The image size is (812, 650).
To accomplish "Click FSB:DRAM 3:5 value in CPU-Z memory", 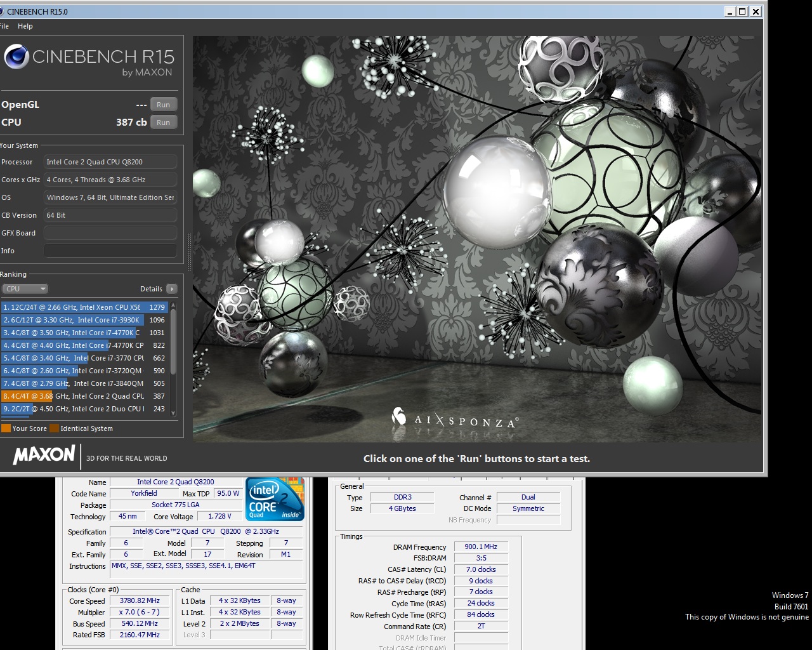I will coord(481,558).
